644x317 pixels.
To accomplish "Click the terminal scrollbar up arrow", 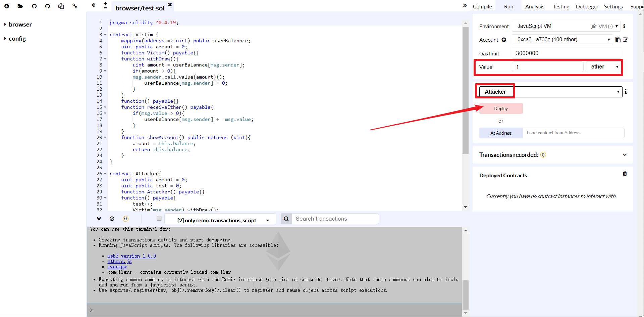I will coord(466,230).
